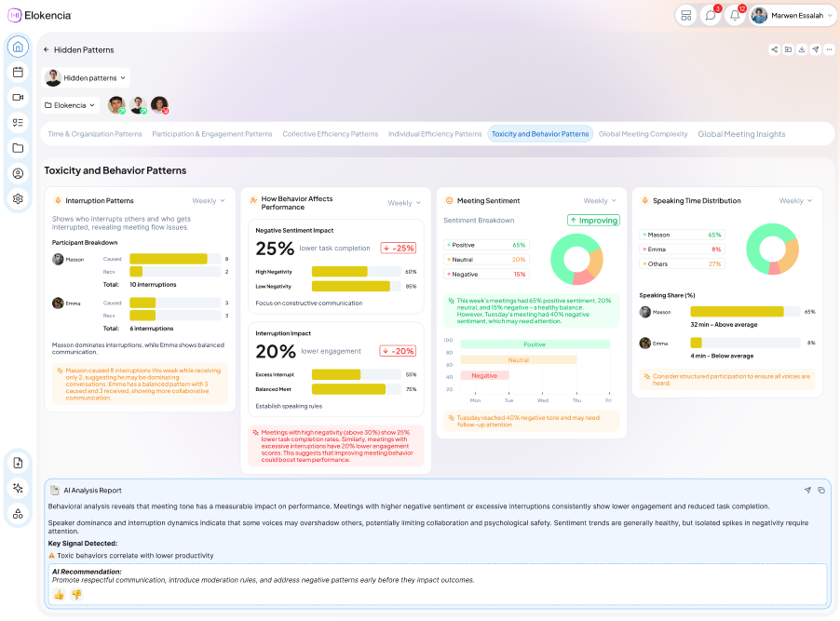
Task: Copy the AI Analysis Report
Action: [x=821, y=491]
